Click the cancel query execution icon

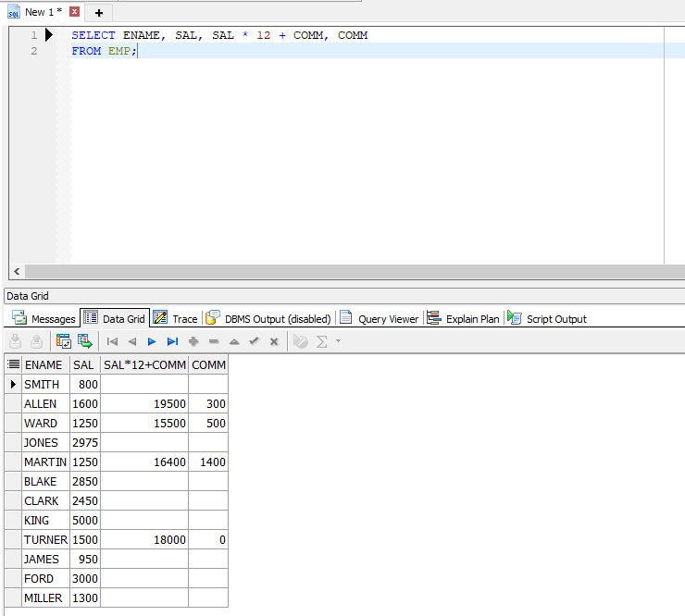coord(301,341)
